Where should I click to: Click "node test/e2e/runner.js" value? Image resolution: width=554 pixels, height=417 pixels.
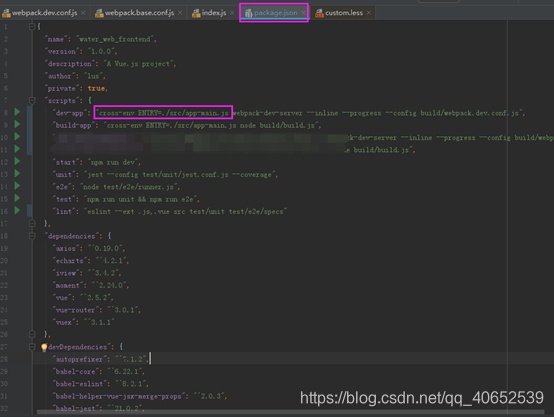[129, 187]
